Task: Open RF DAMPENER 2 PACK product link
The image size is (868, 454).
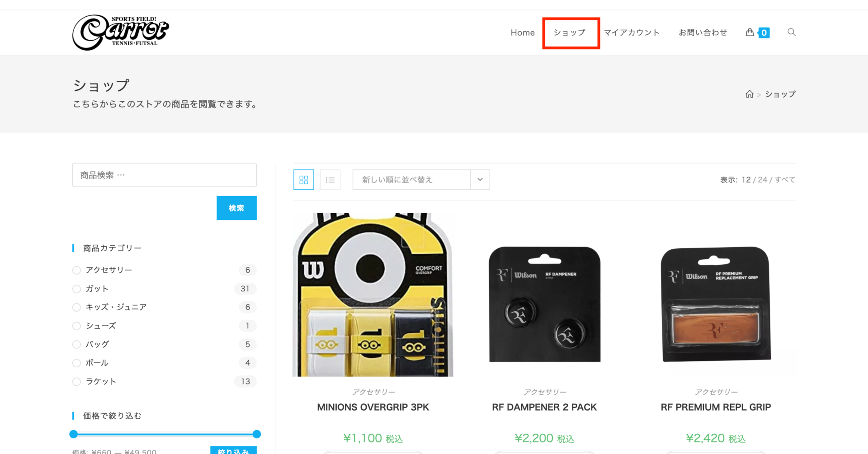Action: (544, 407)
